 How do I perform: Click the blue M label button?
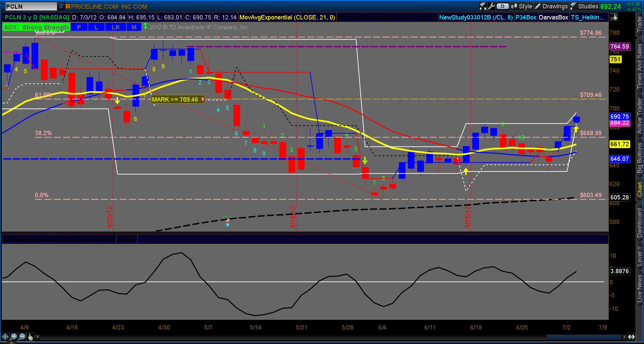point(134,27)
